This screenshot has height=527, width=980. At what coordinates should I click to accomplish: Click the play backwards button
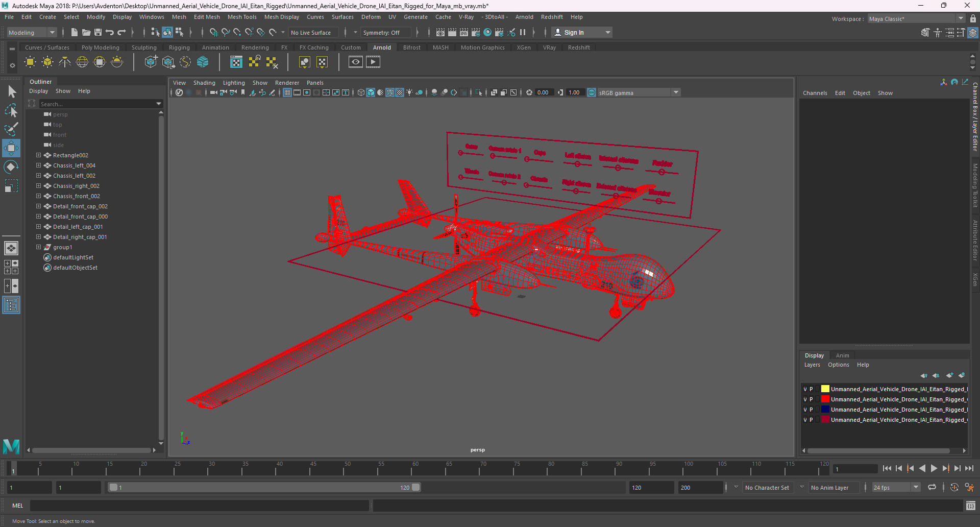pyautogui.click(x=922, y=468)
